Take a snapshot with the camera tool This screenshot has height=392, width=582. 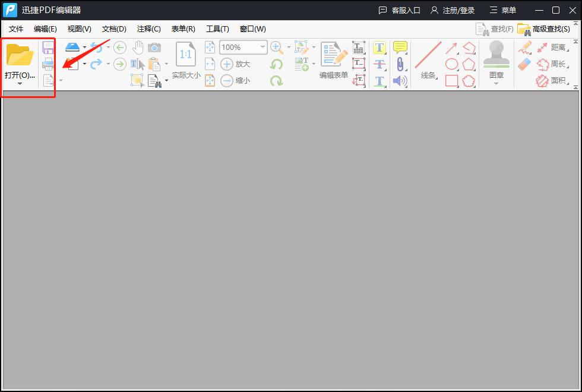(154, 48)
